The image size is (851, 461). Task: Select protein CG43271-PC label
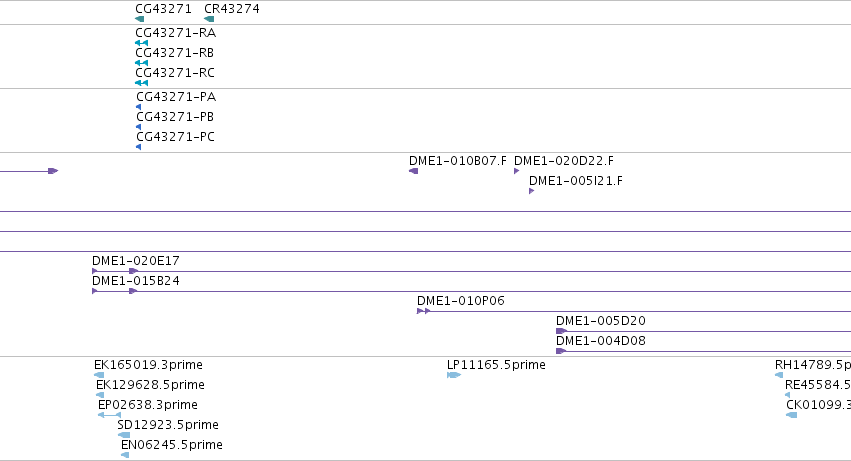176,137
